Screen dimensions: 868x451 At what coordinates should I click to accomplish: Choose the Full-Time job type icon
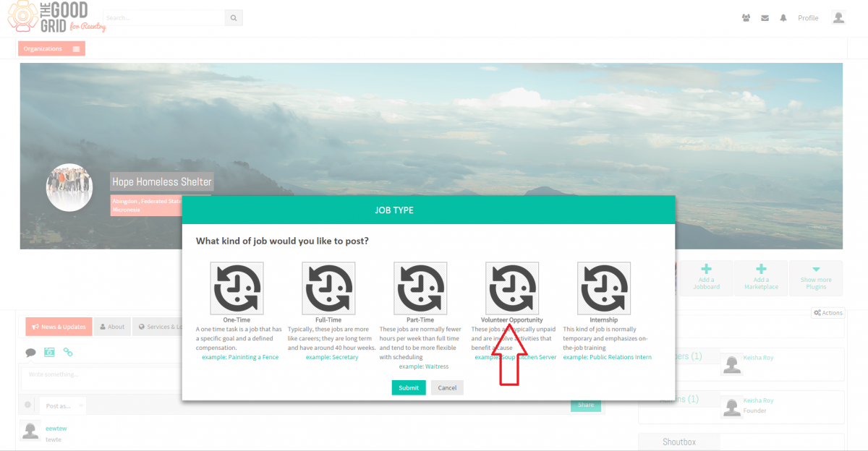(x=328, y=288)
